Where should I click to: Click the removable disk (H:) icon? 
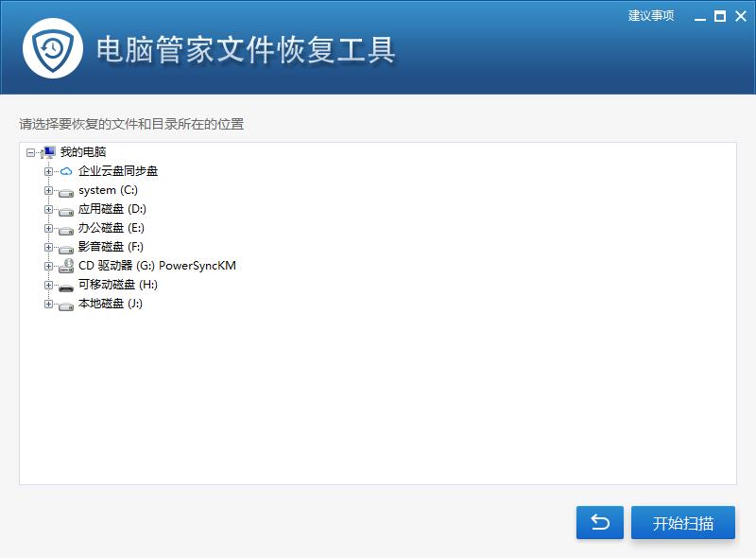pyautogui.click(x=66, y=286)
